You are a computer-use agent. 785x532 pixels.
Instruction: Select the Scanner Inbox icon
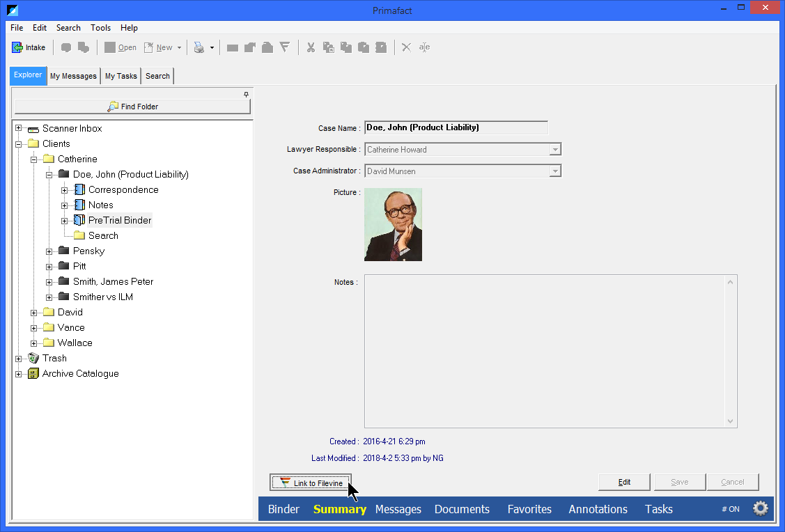pos(33,128)
